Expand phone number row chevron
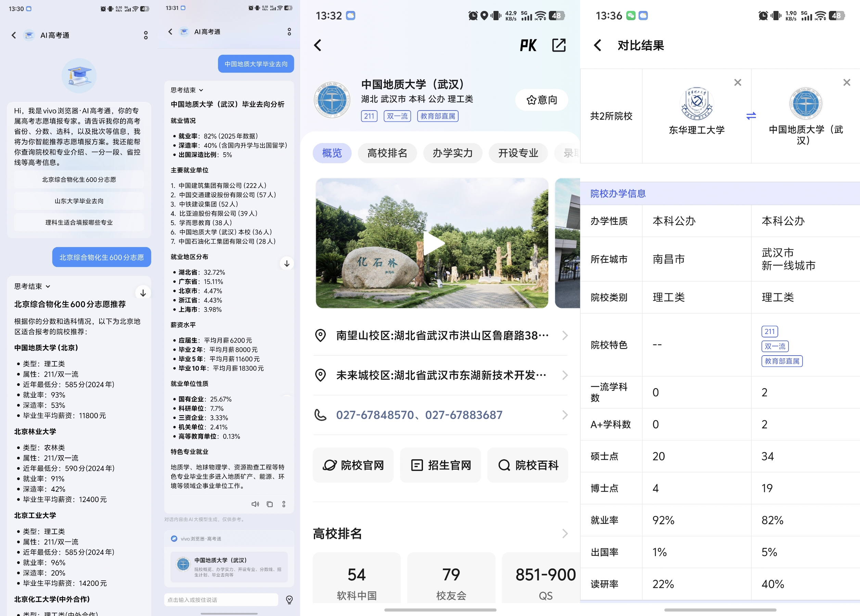860x616 pixels. click(x=565, y=415)
